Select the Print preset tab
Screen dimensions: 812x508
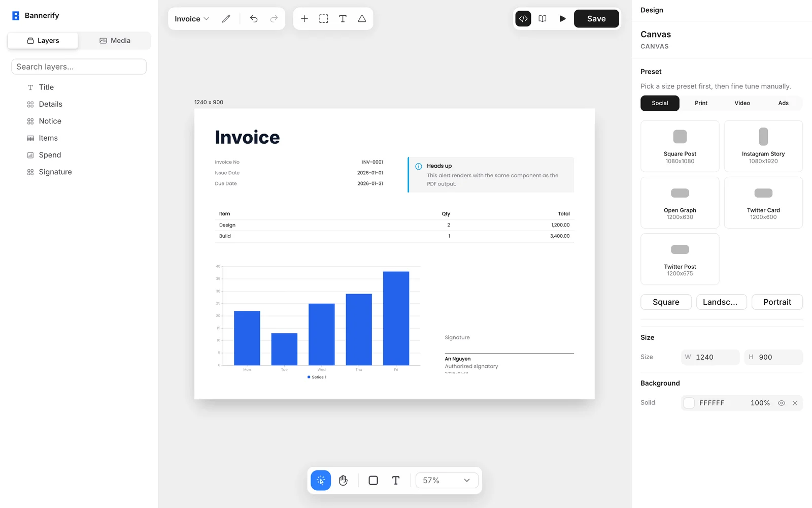(x=701, y=103)
